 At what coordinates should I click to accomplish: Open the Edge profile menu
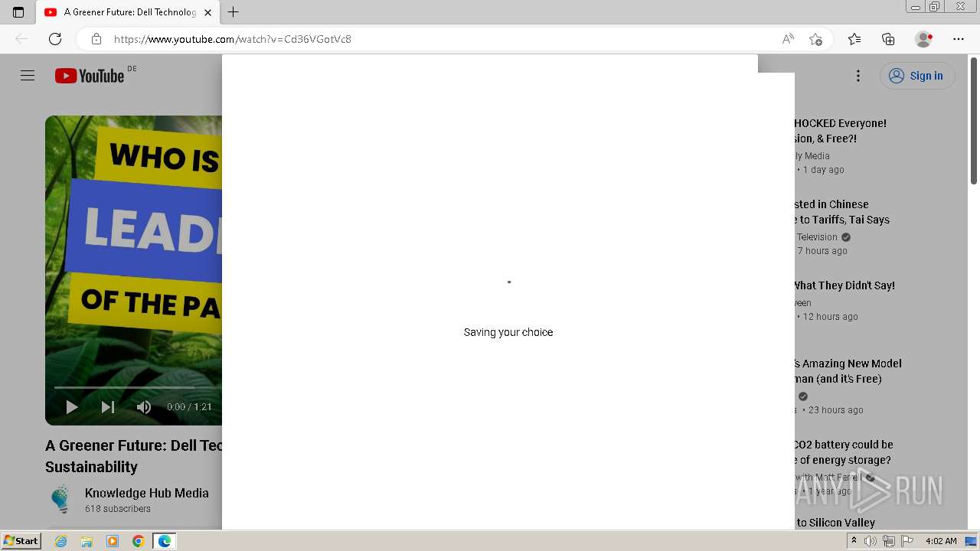[924, 39]
